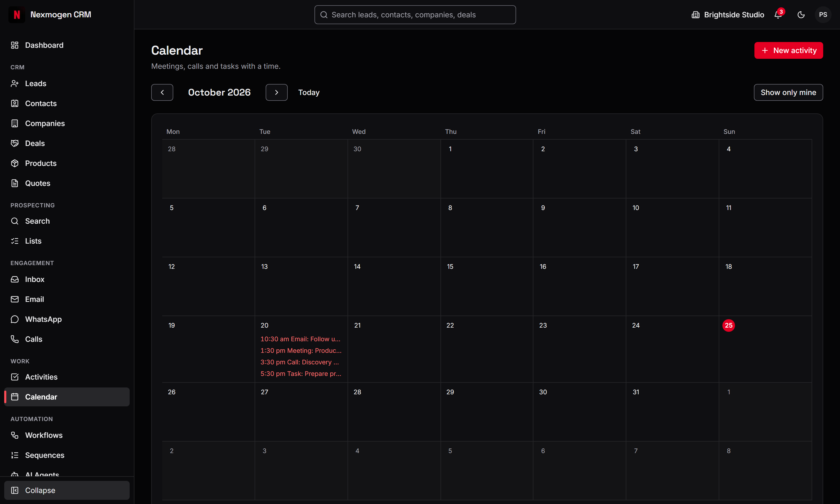Viewport: 840px width, 504px height.
Task: Click the October 2026 month title
Action: 219,92
